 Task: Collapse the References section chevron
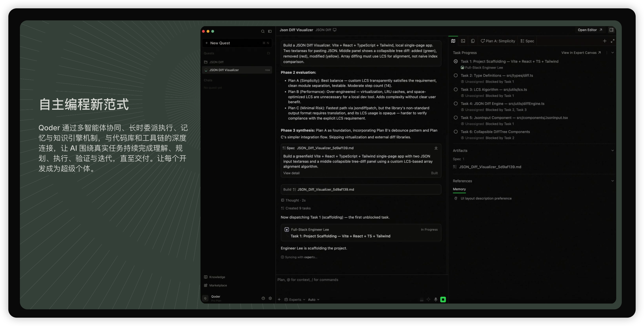(613, 181)
